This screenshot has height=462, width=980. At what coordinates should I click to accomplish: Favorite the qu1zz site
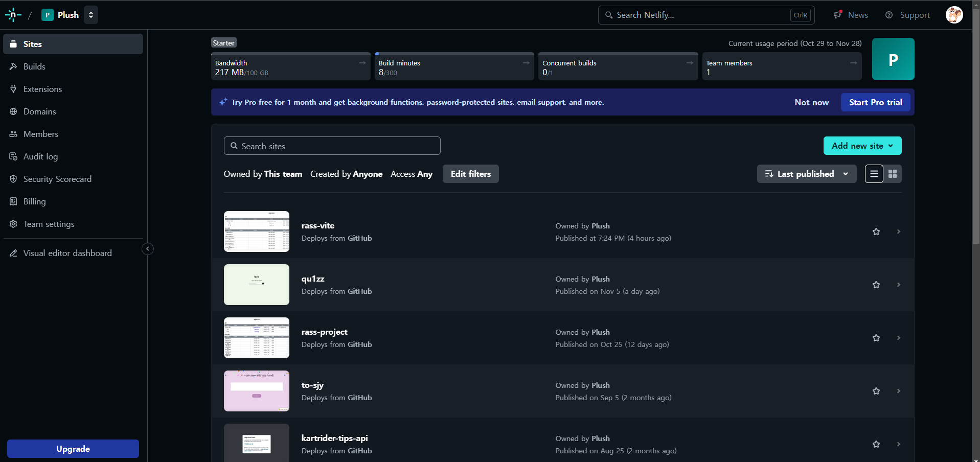876,285
